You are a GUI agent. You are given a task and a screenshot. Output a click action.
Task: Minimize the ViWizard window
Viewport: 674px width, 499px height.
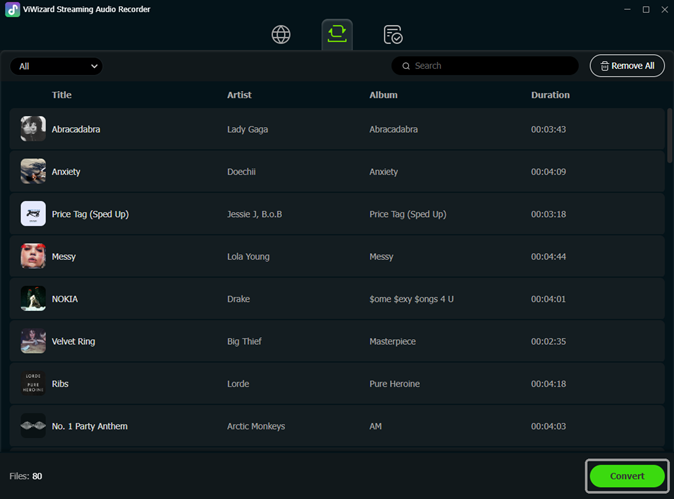click(x=627, y=9)
